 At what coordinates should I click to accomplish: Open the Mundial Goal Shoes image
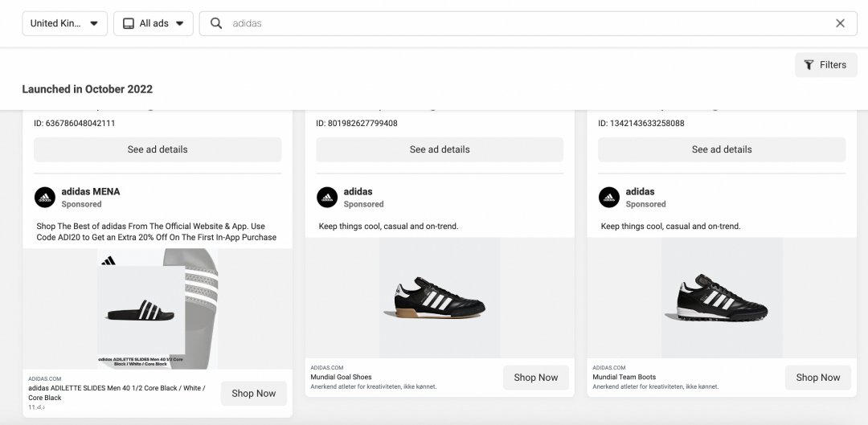(x=440, y=297)
